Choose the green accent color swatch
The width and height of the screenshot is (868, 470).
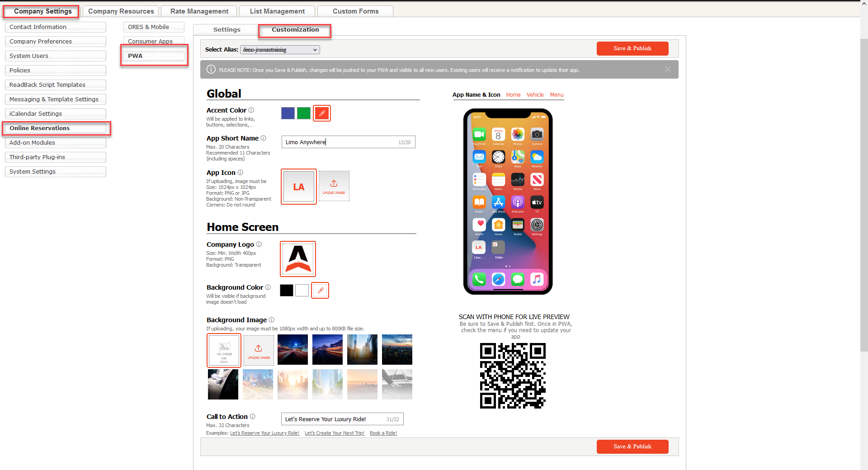click(304, 113)
